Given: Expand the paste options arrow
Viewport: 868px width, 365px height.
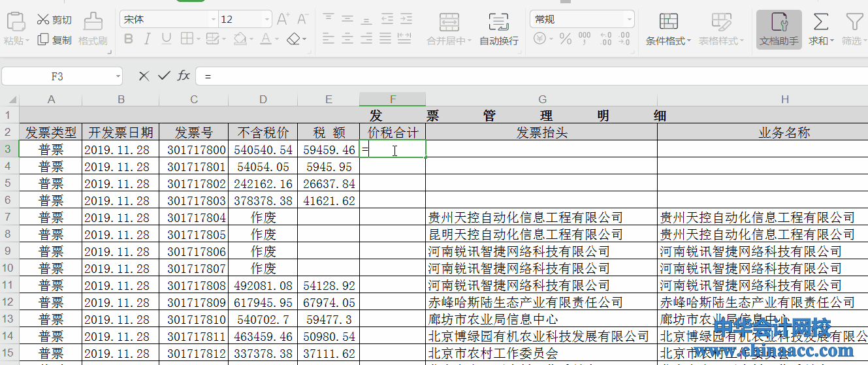Looking at the screenshot, I should tap(27, 40).
